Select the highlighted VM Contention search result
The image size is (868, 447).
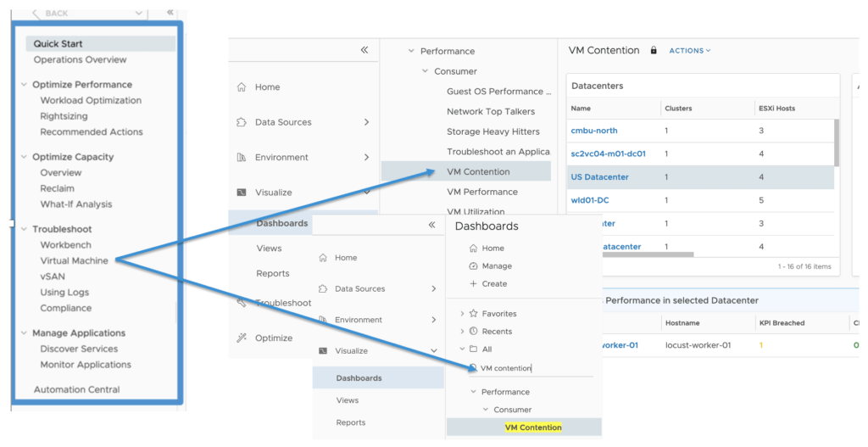click(x=532, y=427)
